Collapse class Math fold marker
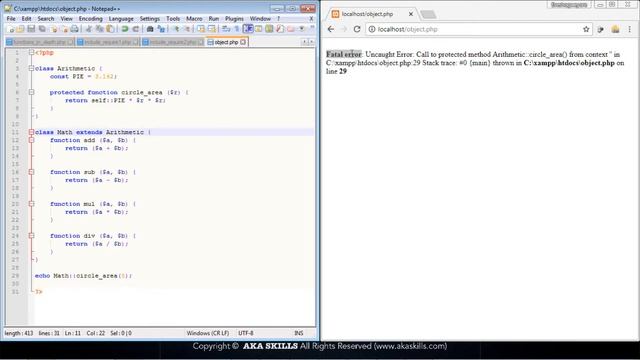Screen dimensions: 640x360 [x=31, y=132]
